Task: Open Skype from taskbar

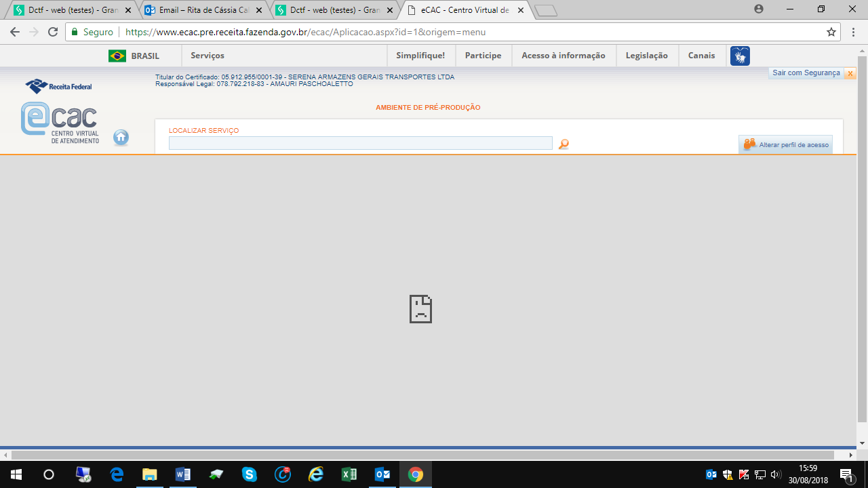Action: pyautogui.click(x=249, y=474)
